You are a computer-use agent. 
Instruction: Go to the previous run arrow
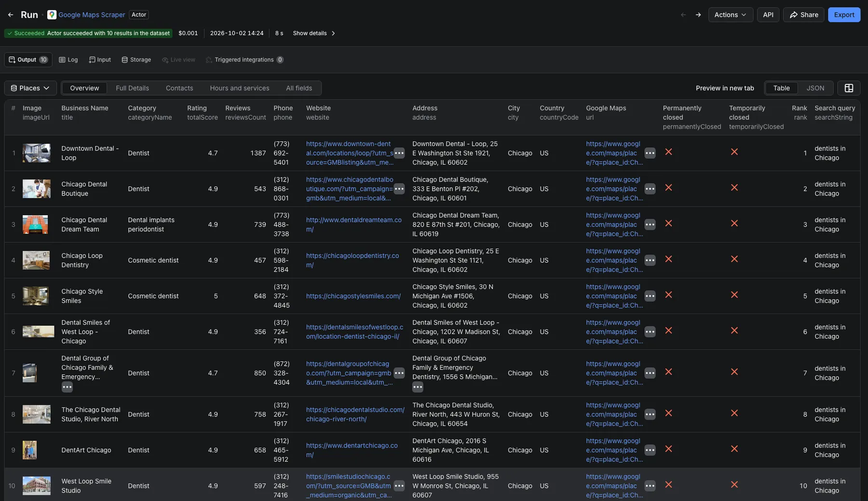point(683,15)
